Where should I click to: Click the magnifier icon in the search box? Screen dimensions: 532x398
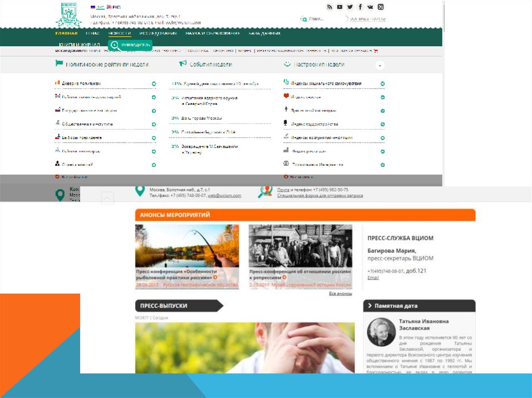pos(304,19)
